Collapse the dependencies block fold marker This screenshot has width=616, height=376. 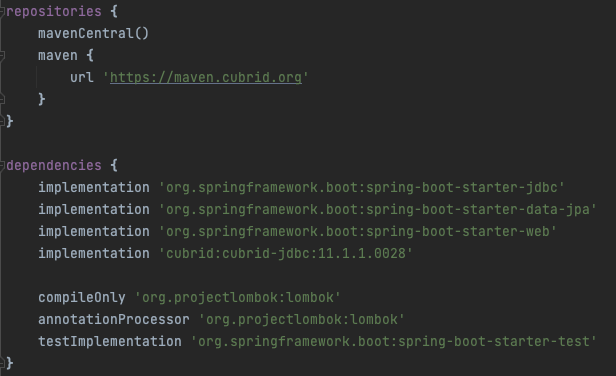(2, 165)
